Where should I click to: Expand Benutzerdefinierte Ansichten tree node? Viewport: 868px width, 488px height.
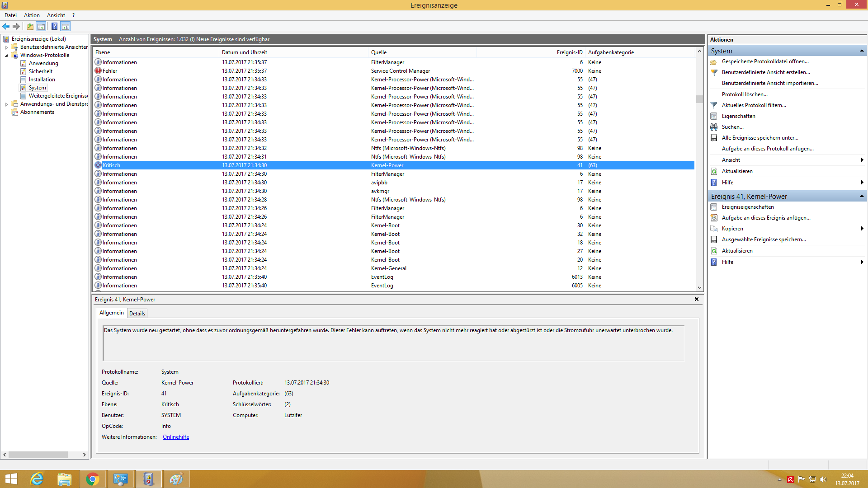(6, 47)
